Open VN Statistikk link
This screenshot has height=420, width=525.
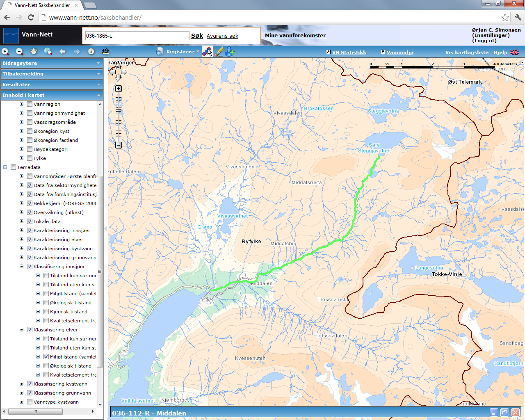pos(349,52)
